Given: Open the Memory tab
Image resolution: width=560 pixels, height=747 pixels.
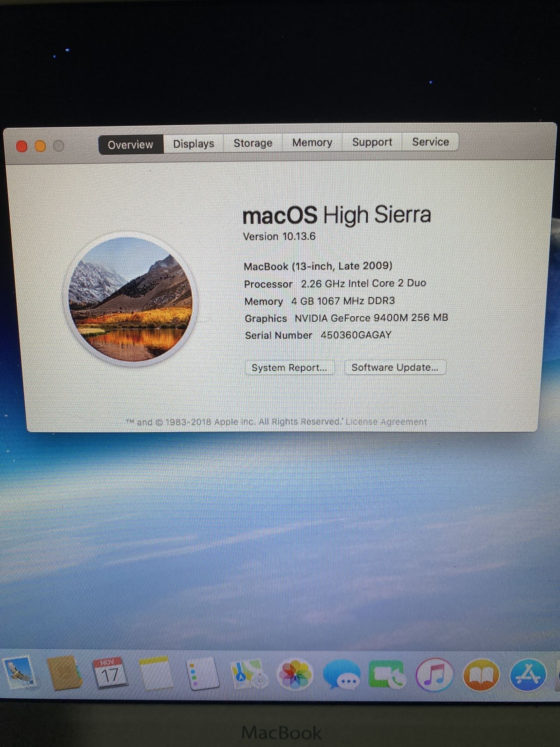Looking at the screenshot, I should click(312, 142).
